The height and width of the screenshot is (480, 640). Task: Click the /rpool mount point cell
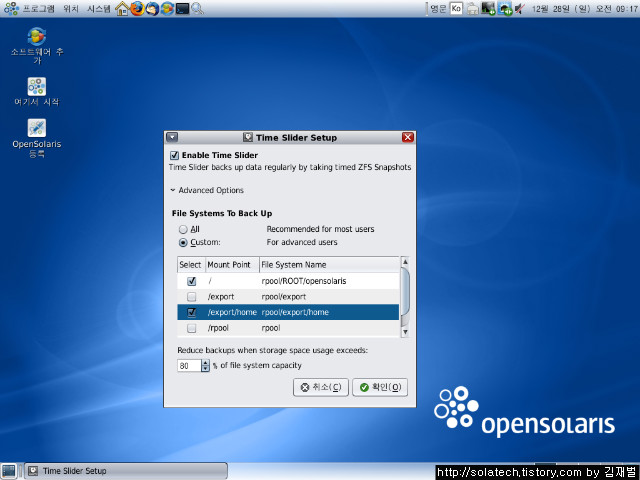click(x=218, y=328)
